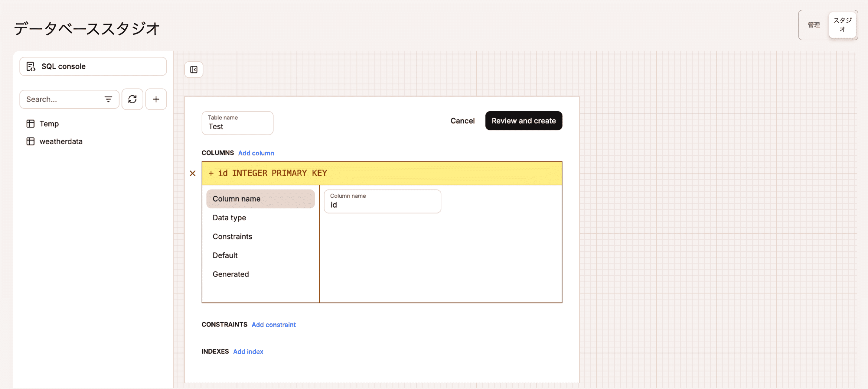Viewport: 868px width, 389px height.
Task: Click the plus icon to add table
Action: pos(156,99)
